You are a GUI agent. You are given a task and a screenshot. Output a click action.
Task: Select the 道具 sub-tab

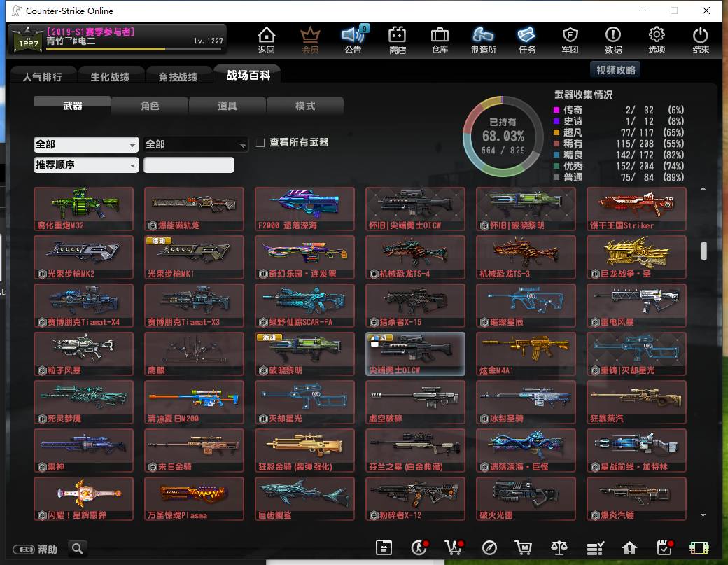coord(227,106)
